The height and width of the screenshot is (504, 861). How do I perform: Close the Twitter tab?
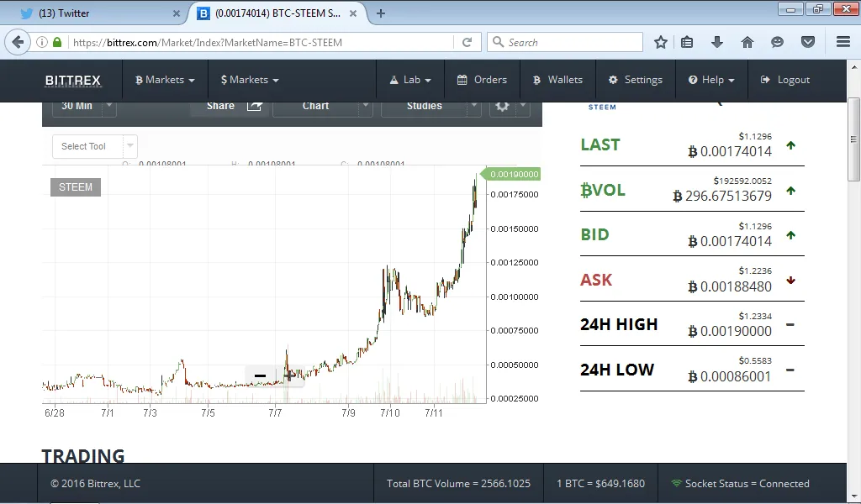[177, 13]
